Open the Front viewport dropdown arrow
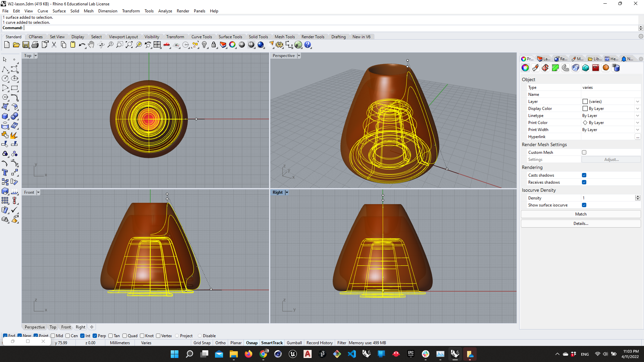The width and height of the screenshot is (644, 362). point(38,192)
